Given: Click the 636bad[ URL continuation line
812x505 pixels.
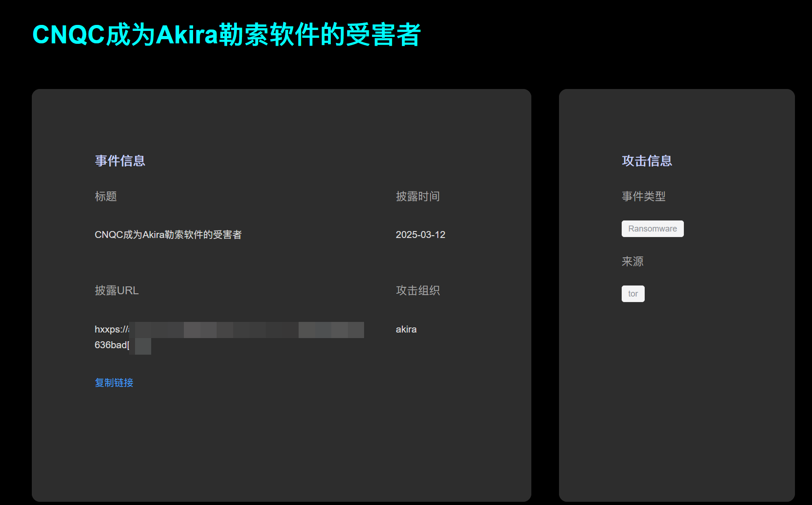Looking at the screenshot, I should [112, 345].
